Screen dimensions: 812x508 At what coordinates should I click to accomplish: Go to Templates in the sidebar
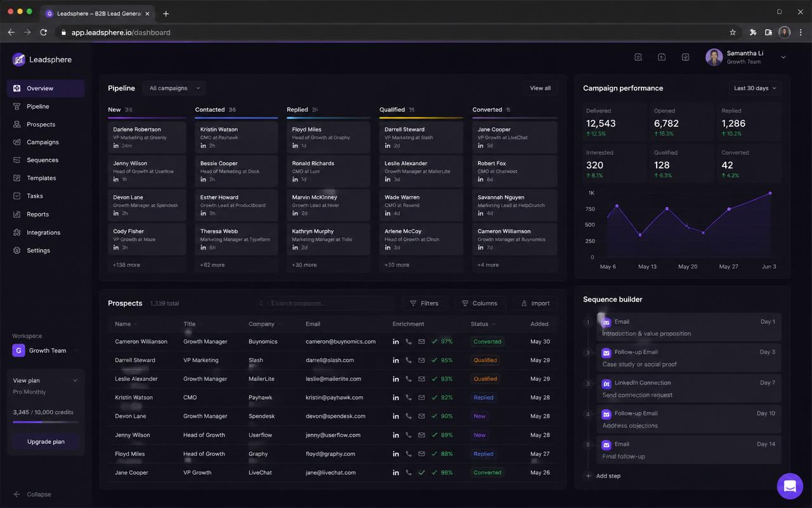[x=46, y=178]
